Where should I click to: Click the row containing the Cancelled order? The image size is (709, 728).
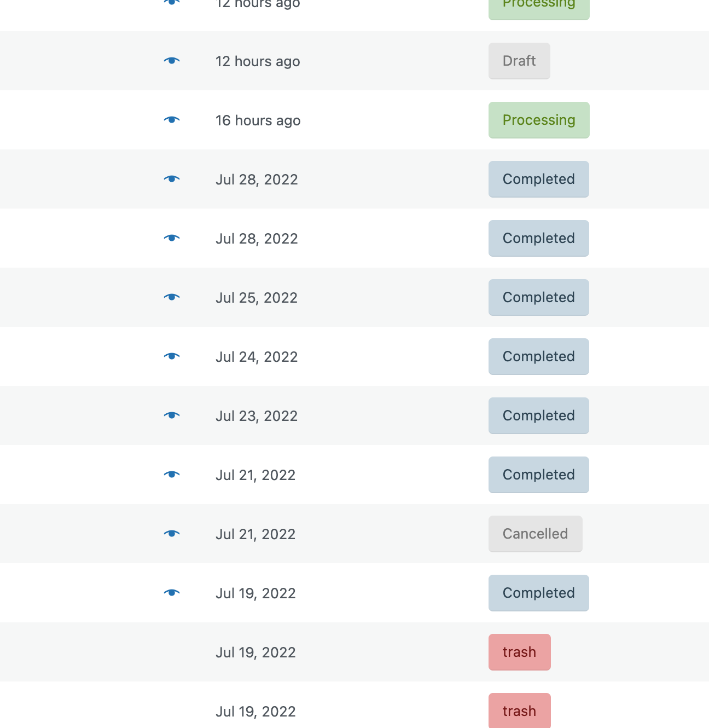(354, 534)
